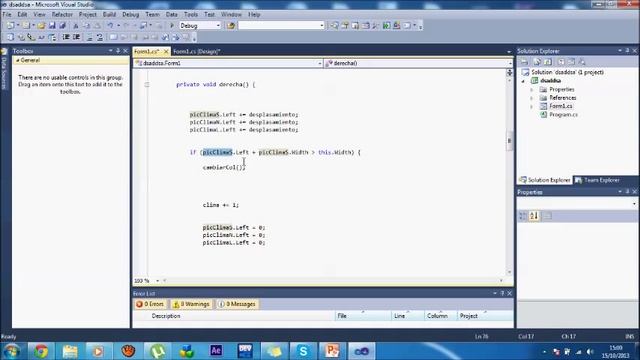Open the Tools menu
Viewport: 640px width, 360px height.
click(191, 14)
